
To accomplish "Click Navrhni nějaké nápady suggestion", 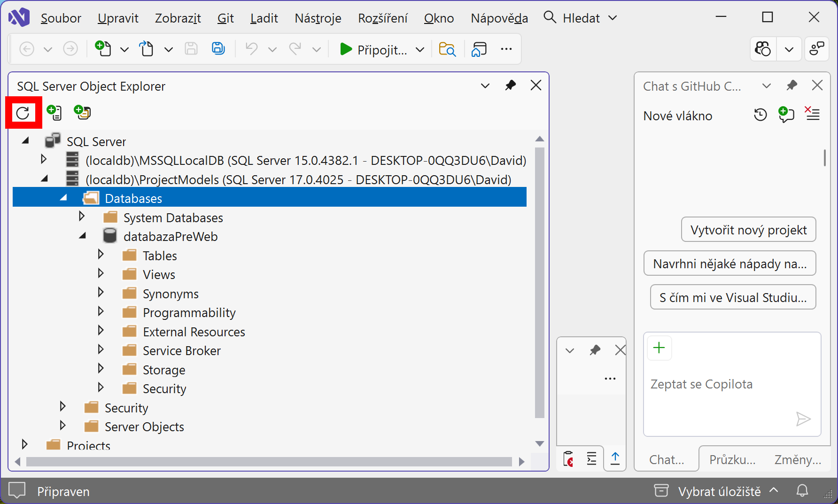I will (729, 264).
